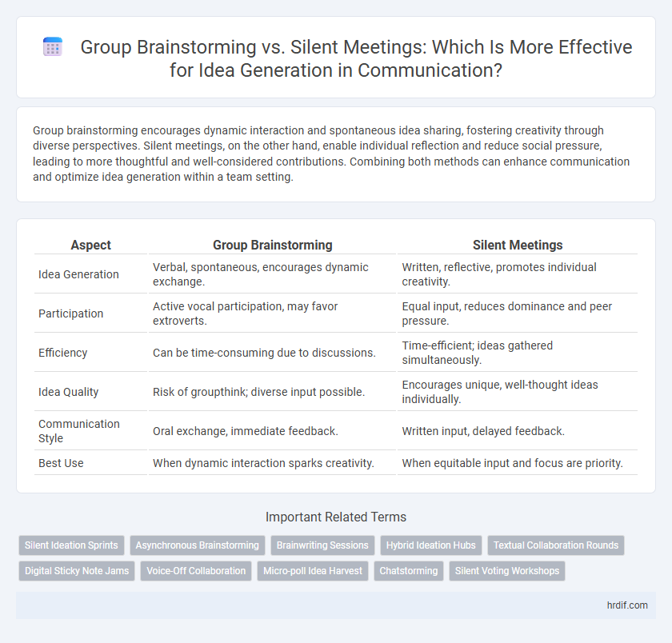Select the 'Idea Generation' row label
Image resolution: width=672 pixels, height=643 pixels.
(x=78, y=274)
